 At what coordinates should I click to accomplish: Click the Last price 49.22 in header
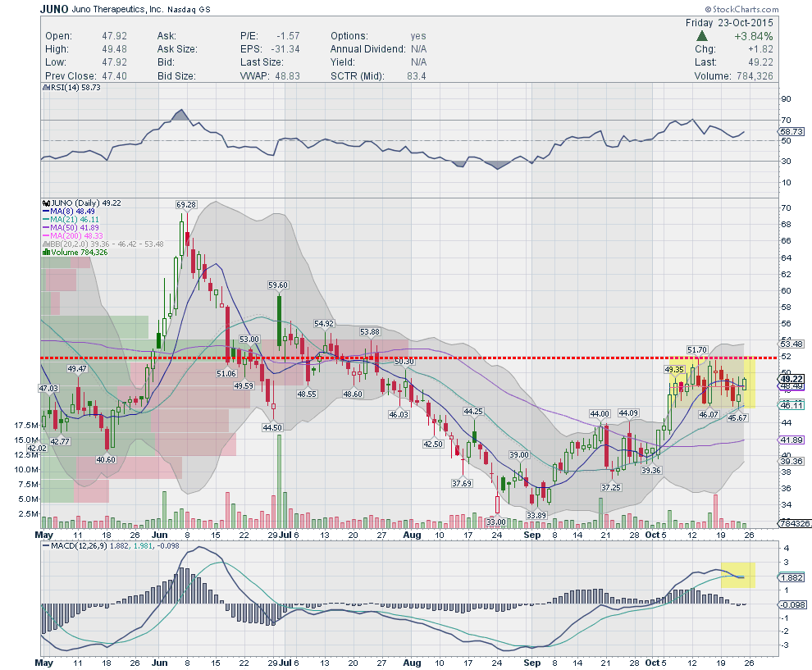coord(760,62)
